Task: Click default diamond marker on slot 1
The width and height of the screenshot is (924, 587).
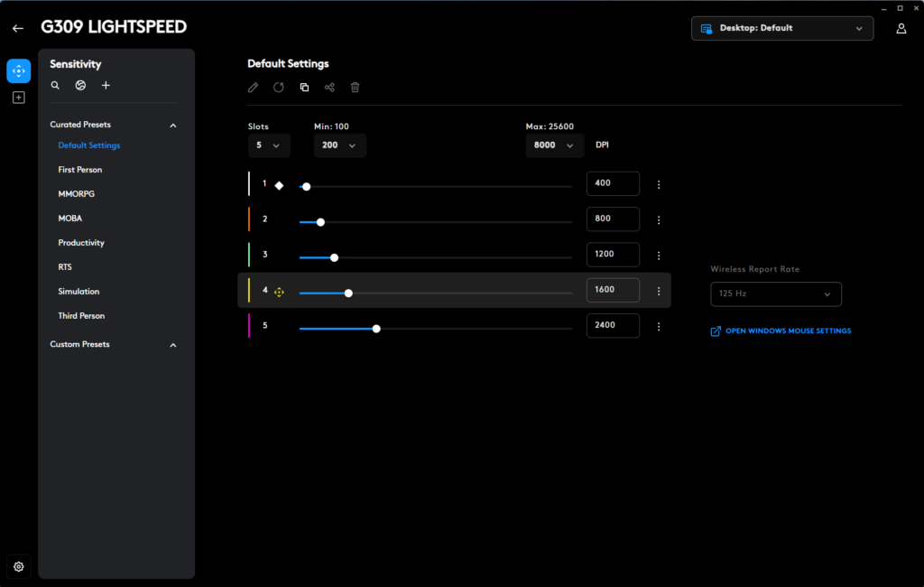Action: click(x=280, y=185)
